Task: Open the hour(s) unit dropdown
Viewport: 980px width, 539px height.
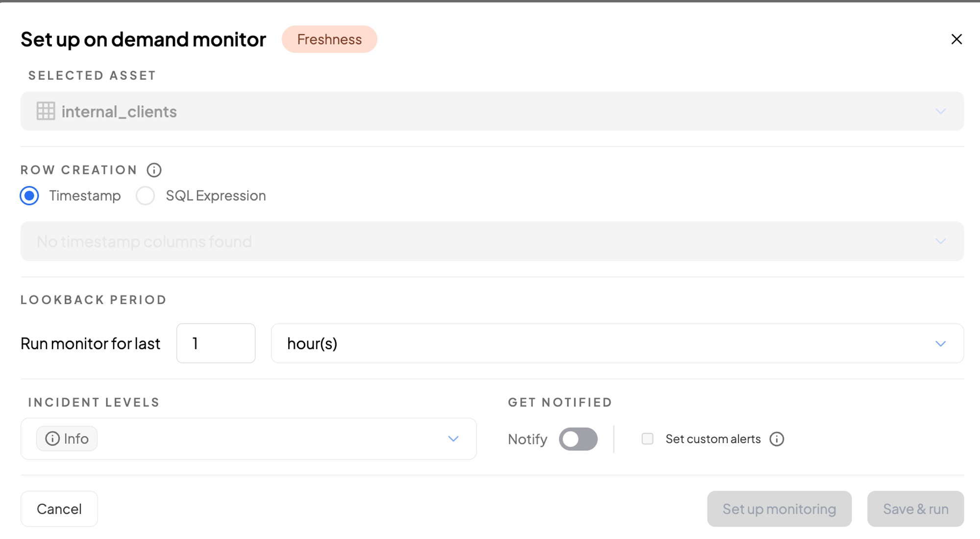Action: 616,344
